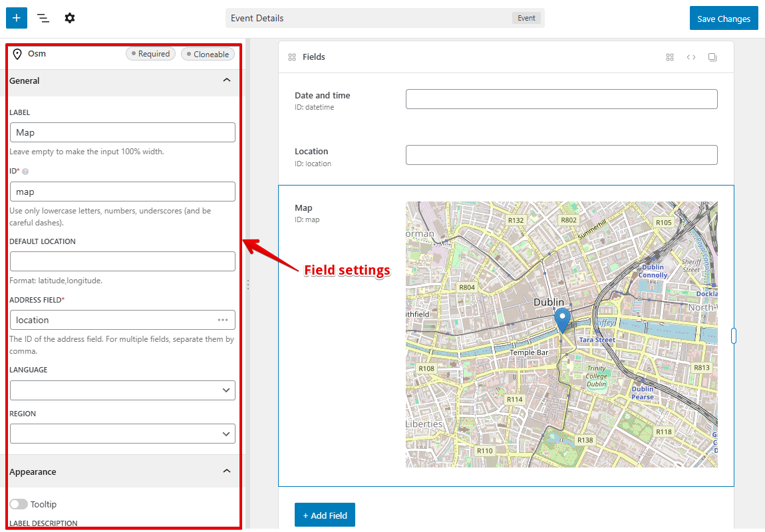Click the help icon beside ID label
The width and height of the screenshot is (765, 532).
(25, 172)
